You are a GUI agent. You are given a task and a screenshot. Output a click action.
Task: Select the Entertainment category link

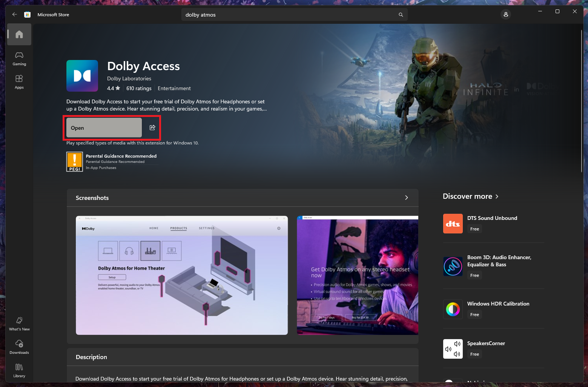click(174, 88)
